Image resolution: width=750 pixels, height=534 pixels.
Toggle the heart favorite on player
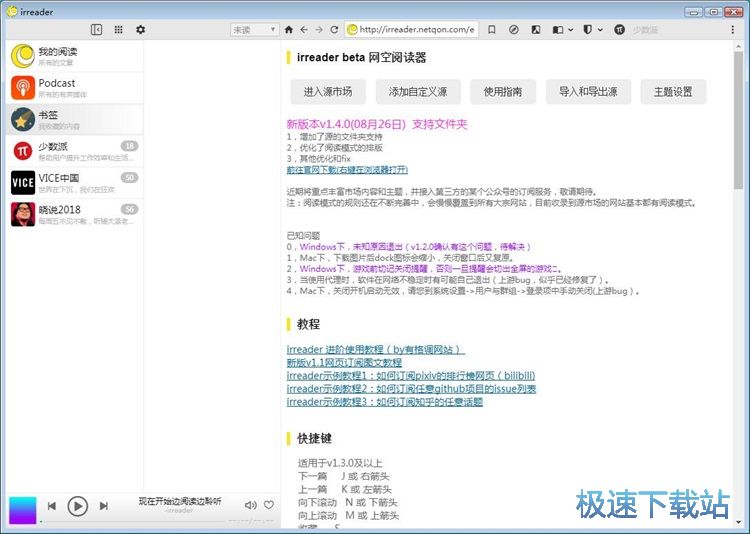268,505
